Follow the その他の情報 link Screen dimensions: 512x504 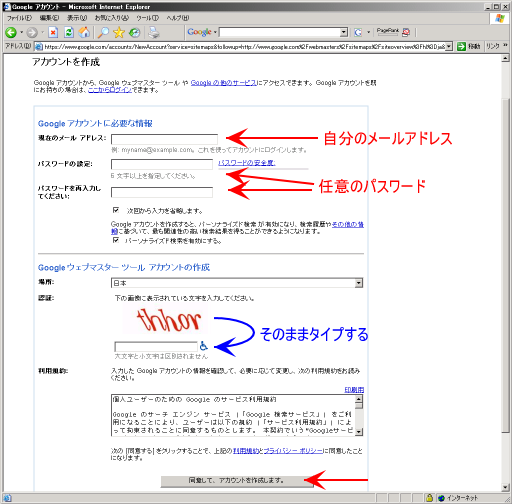pyautogui.click(x=348, y=224)
